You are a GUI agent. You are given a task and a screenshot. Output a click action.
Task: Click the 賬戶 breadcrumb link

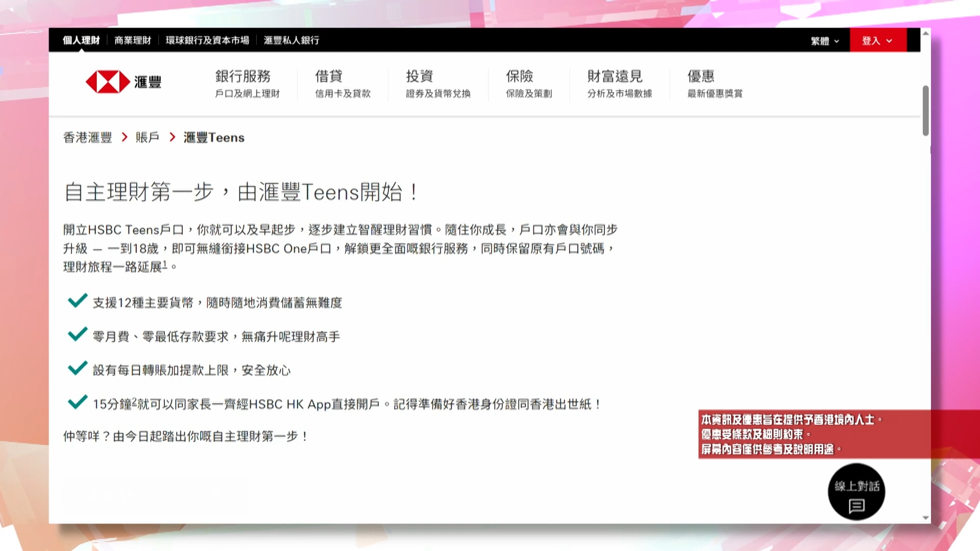point(147,137)
